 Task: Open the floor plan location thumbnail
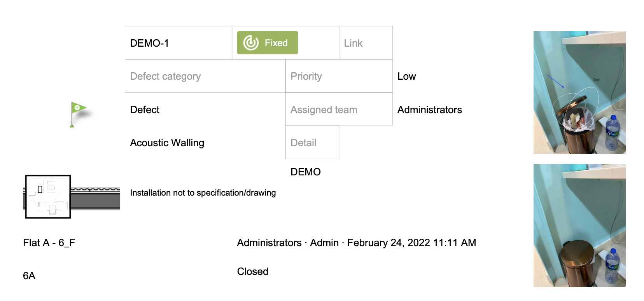48,196
